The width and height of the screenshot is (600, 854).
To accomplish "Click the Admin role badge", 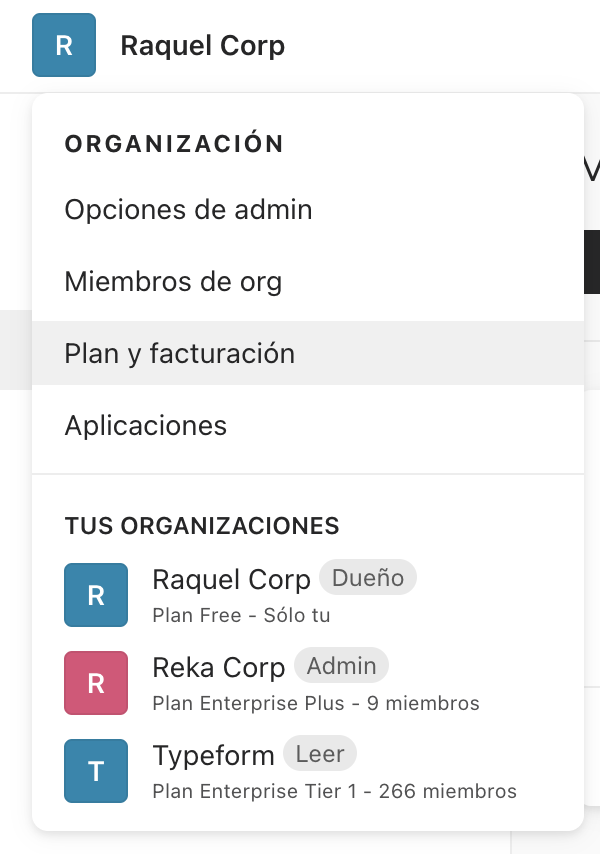I will click(342, 666).
